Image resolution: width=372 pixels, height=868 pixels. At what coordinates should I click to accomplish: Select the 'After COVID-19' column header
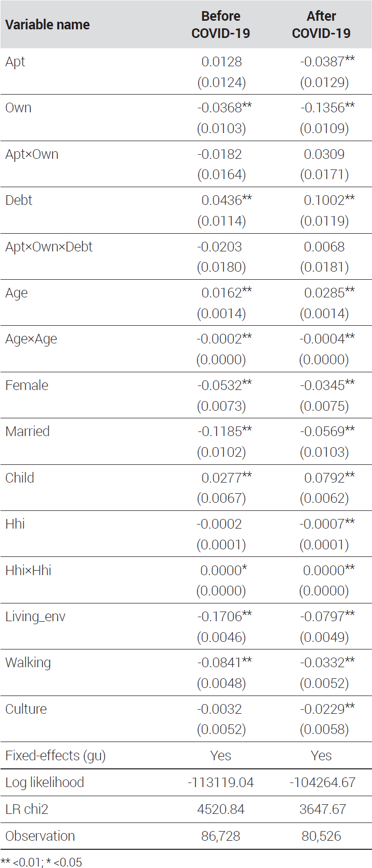click(321, 24)
